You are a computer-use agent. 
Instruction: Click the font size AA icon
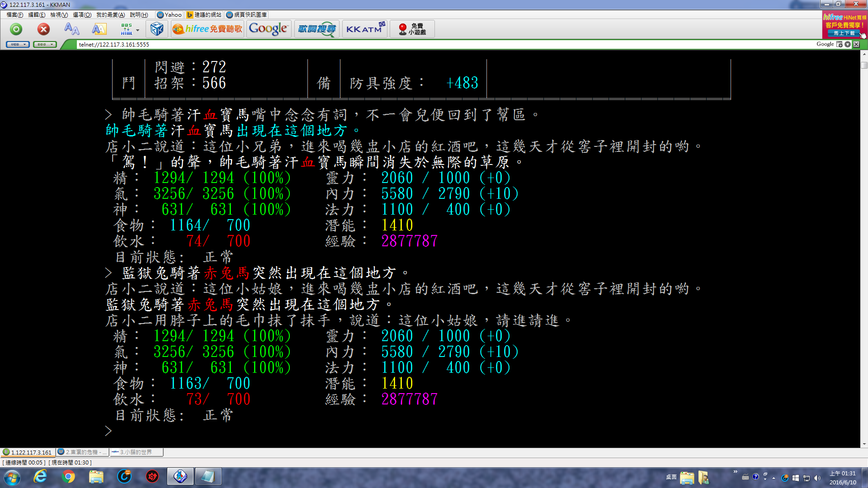pyautogui.click(x=71, y=29)
